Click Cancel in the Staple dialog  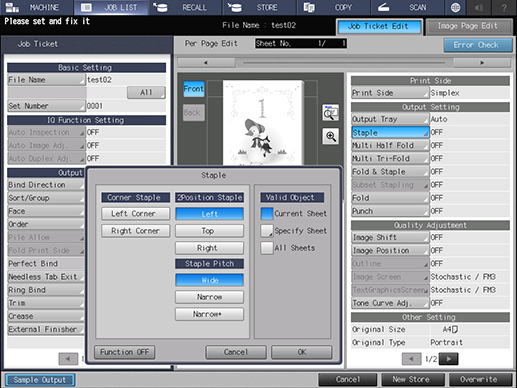(236, 352)
